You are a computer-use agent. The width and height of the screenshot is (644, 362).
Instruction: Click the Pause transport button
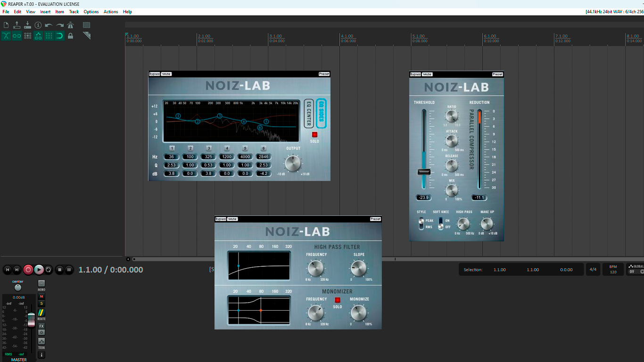click(69, 270)
